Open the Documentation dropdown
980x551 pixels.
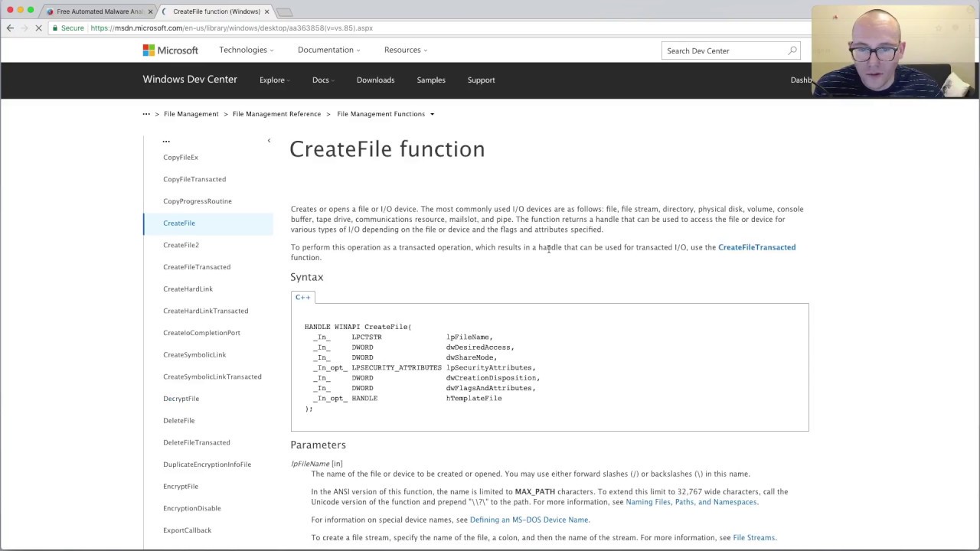(x=329, y=51)
